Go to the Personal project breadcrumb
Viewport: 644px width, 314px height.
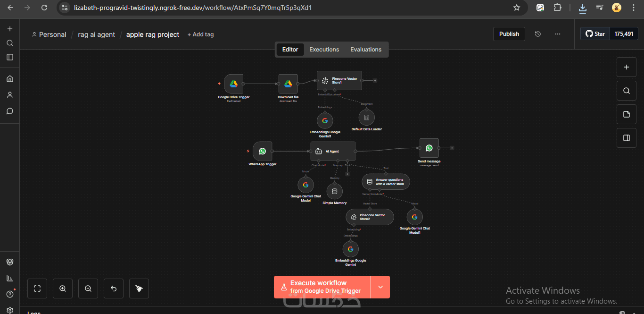pos(49,34)
